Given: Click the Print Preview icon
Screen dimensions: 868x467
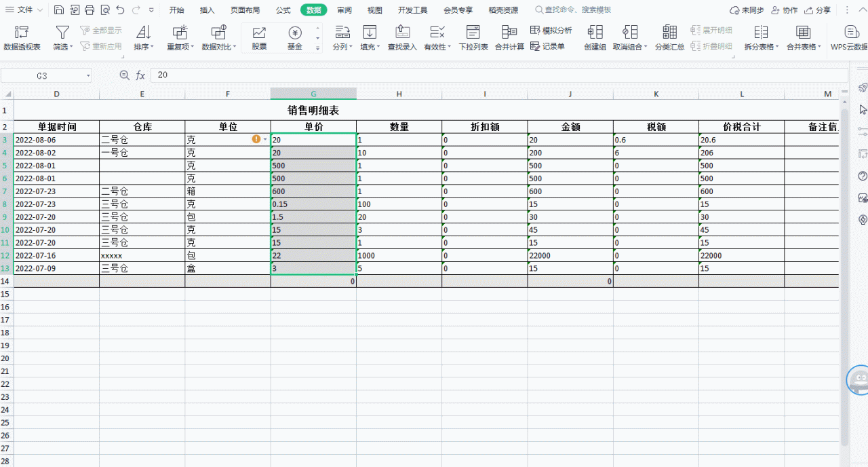Looking at the screenshot, I should [105, 10].
